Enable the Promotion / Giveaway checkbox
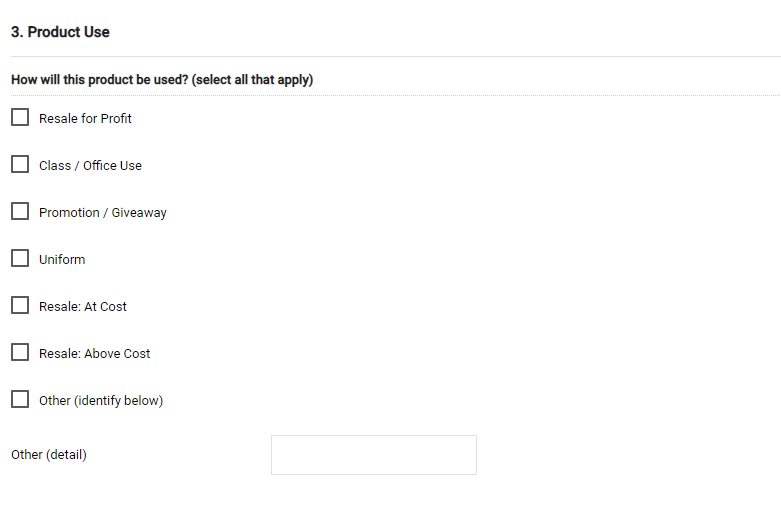The height and width of the screenshot is (513, 781). (x=20, y=212)
